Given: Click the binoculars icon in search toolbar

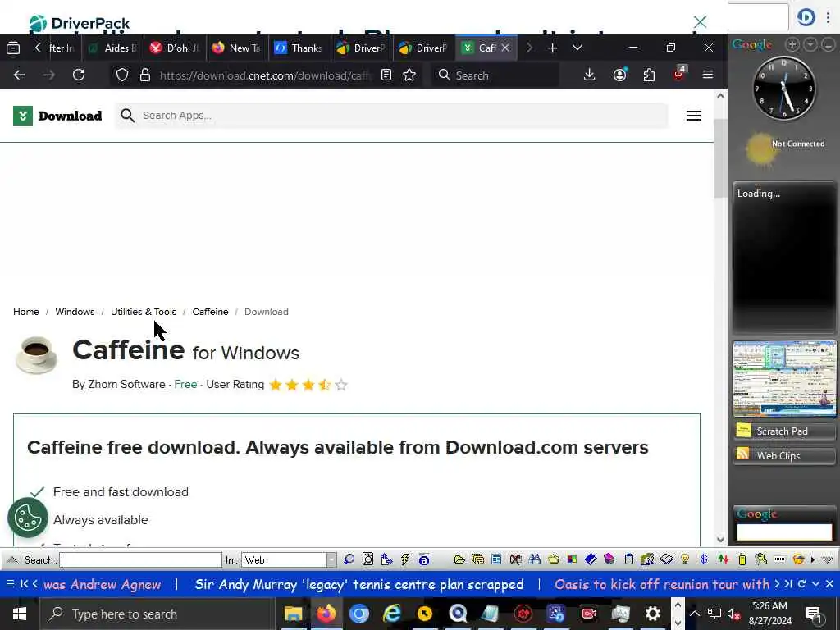Looking at the screenshot, I should 534,559.
